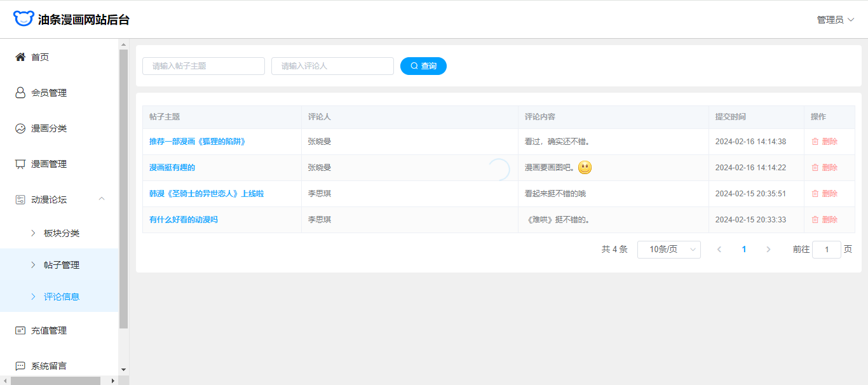This screenshot has height=385, width=868.
Task: Open the 管理员 account dropdown
Action: (835, 20)
